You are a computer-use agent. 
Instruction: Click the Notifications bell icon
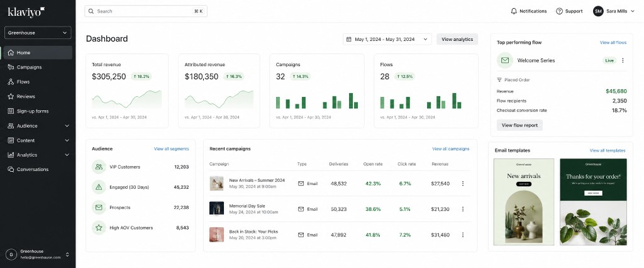tap(513, 11)
